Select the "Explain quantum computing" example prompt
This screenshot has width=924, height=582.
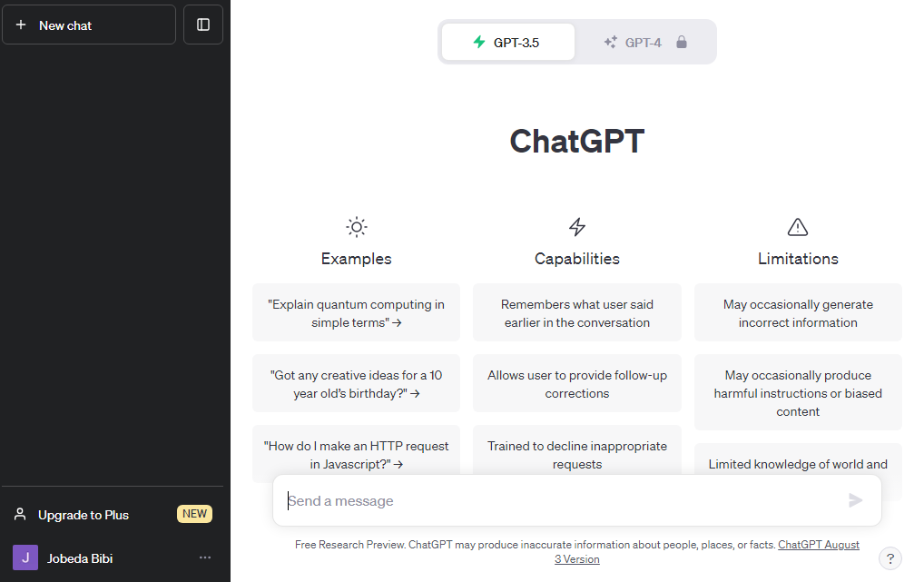[x=356, y=313]
